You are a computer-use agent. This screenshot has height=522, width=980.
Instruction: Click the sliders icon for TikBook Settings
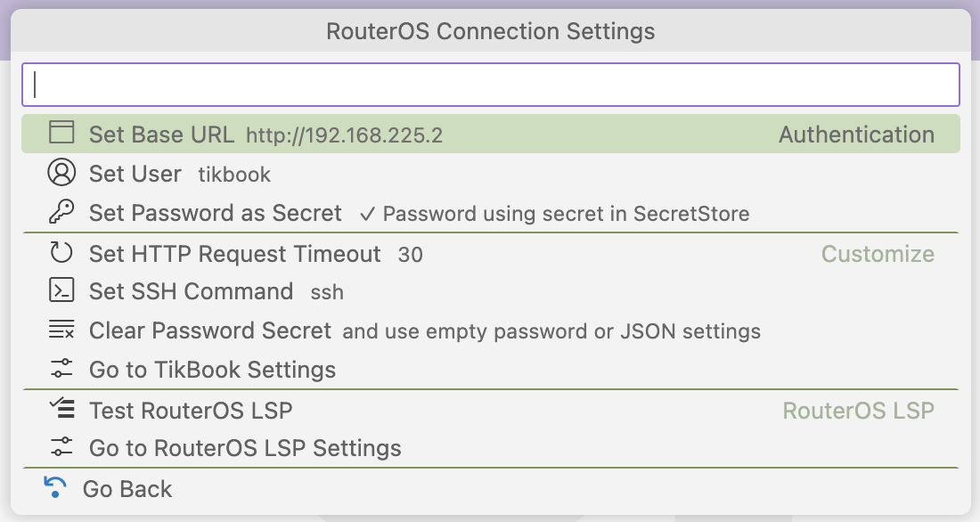point(61,369)
